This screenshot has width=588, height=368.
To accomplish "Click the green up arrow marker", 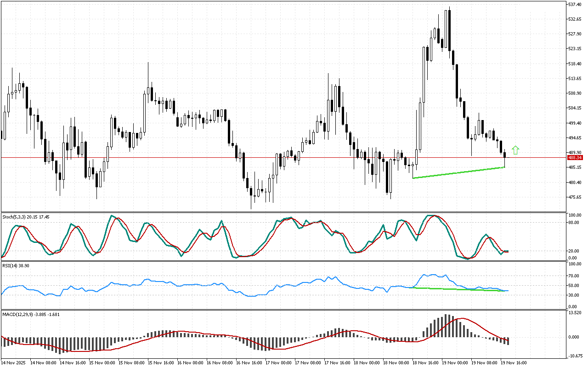I will point(515,150).
